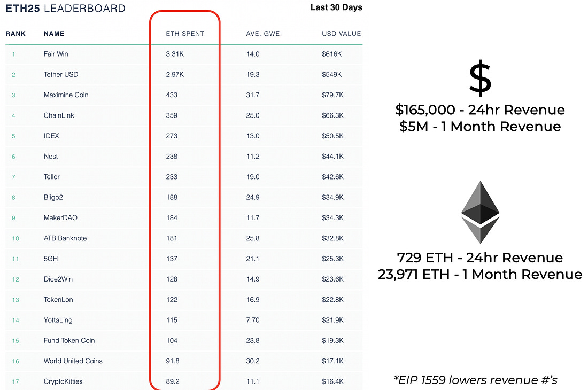This screenshot has width=588, height=390.
Task: Click the 3.31K ETH spent value
Action: click(175, 54)
